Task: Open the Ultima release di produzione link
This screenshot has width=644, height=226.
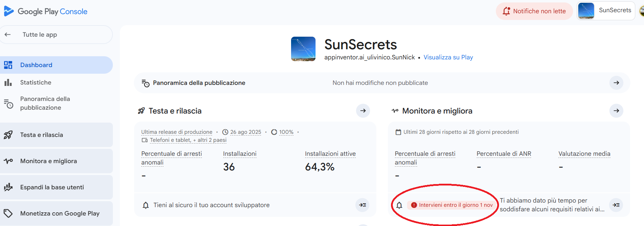Action: [176, 132]
